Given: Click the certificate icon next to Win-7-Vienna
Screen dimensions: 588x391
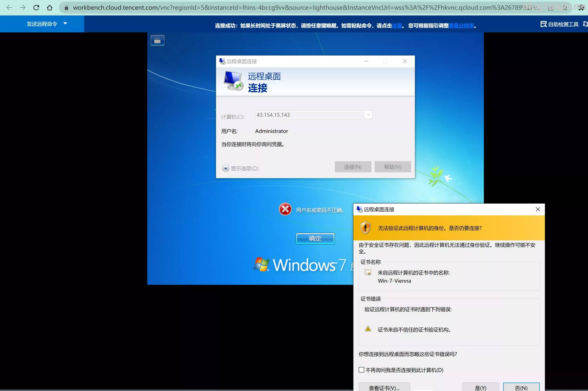Looking at the screenshot, I should (368, 273).
